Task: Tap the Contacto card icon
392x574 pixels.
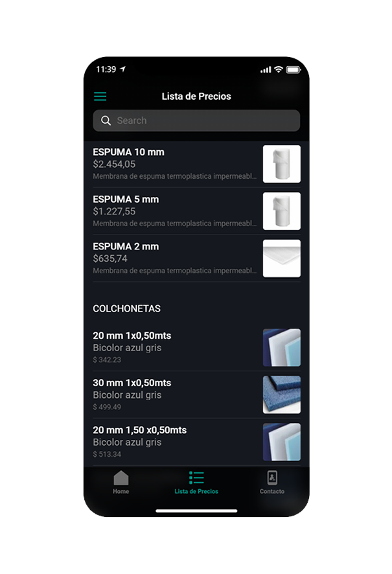Action: (x=272, y=477)
